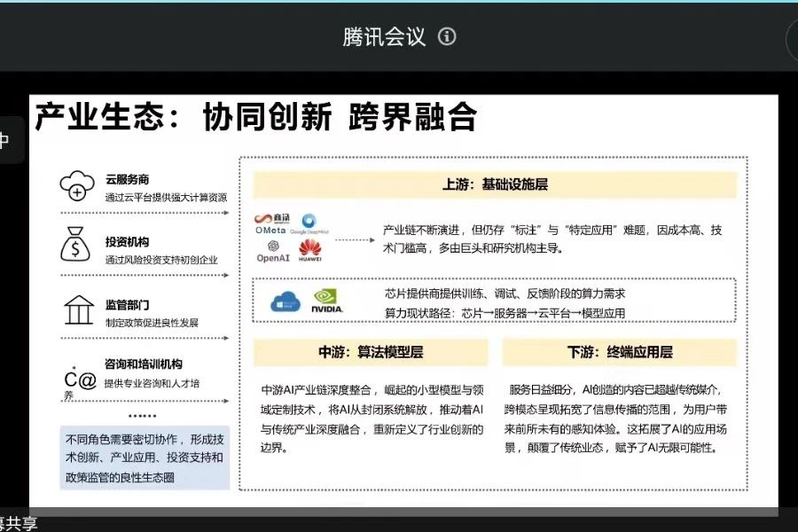This screenshot has width=798, height=532.
Task: Click the blue cloud logo beside NVIDIA
Action: pos(286,301)
